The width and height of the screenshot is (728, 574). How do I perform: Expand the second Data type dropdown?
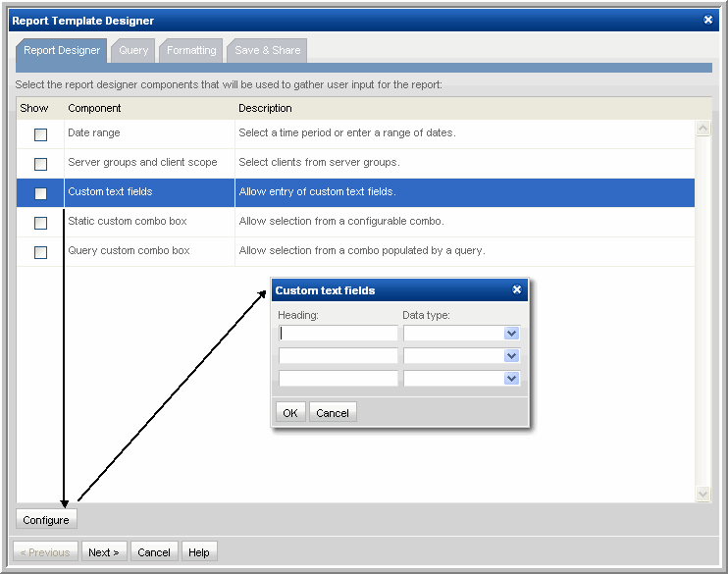(511, 356)
